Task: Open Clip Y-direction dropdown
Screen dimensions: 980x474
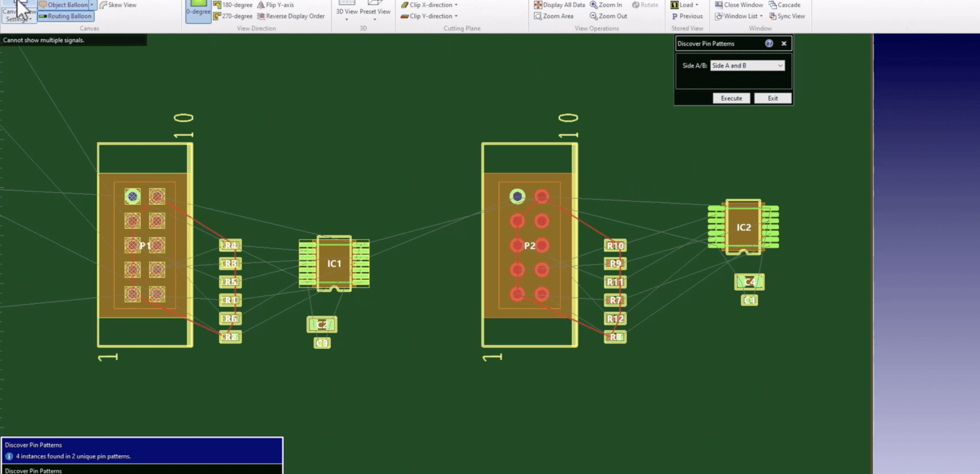Action: [x=429, y=16]
